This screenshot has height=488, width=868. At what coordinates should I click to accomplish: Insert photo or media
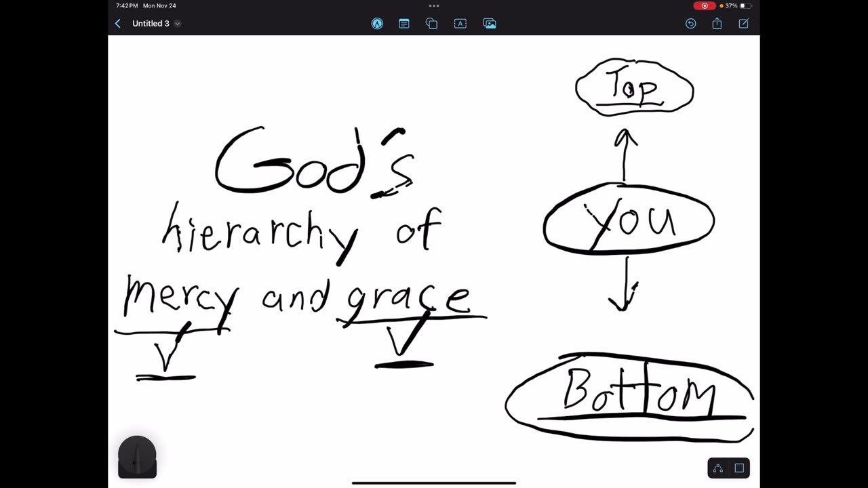pyautogui.click(x=490, y=24)
